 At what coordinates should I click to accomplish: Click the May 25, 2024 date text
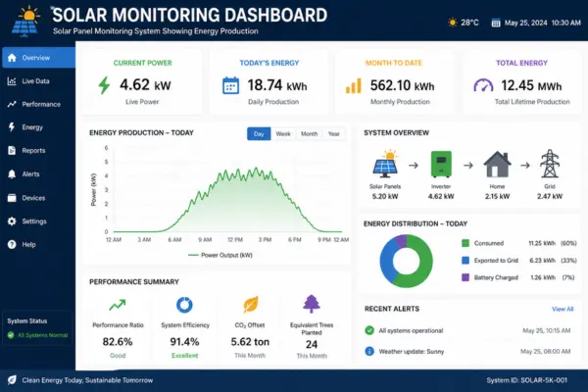click(x=525, y=23)
